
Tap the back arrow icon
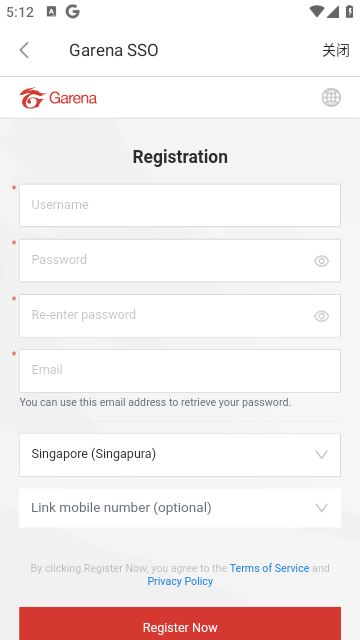click(24, 50)
